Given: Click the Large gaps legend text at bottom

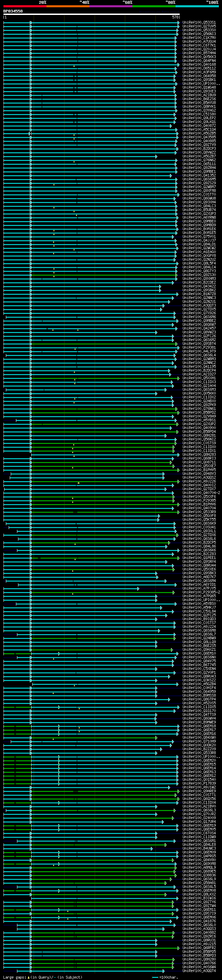Looking at the screenshot, I should coord(43,977).
